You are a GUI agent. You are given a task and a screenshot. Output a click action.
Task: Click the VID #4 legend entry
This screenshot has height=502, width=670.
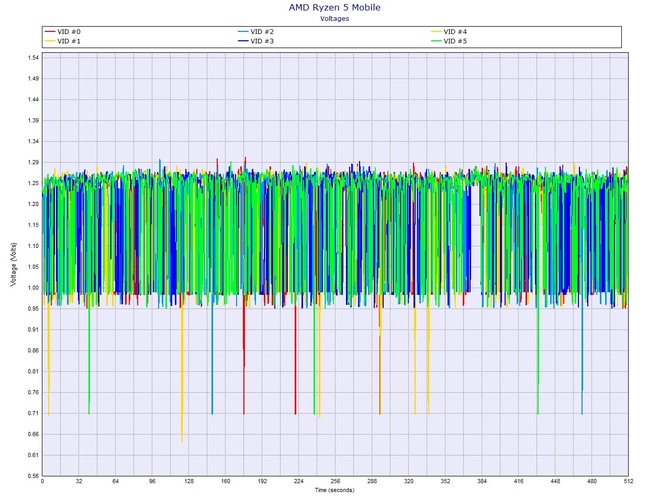tap(449, 32)
